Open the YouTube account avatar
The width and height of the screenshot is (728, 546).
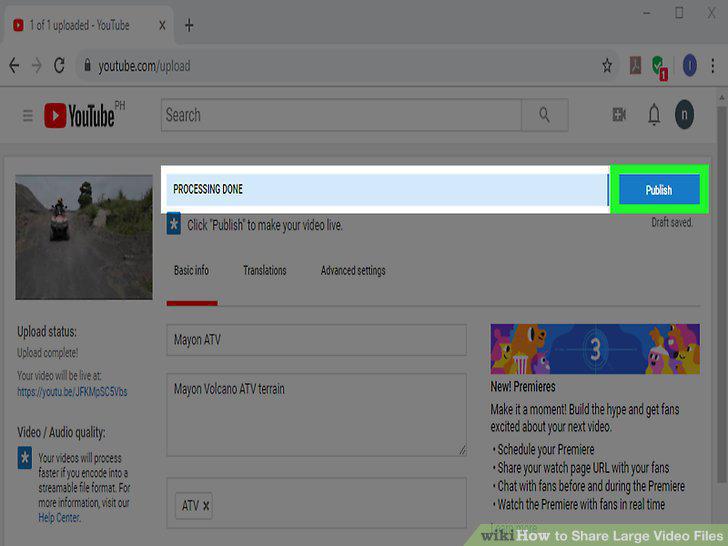tap(684, 115)
